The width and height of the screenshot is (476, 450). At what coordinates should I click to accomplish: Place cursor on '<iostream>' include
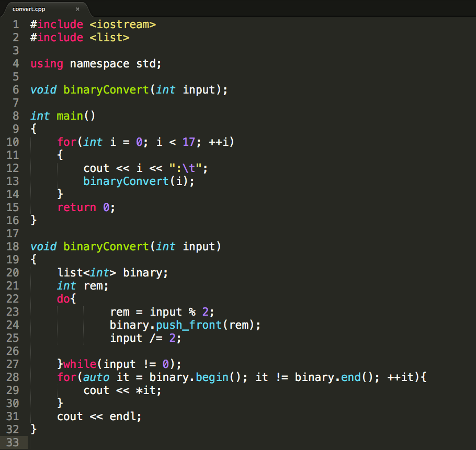tap(122, 25)
